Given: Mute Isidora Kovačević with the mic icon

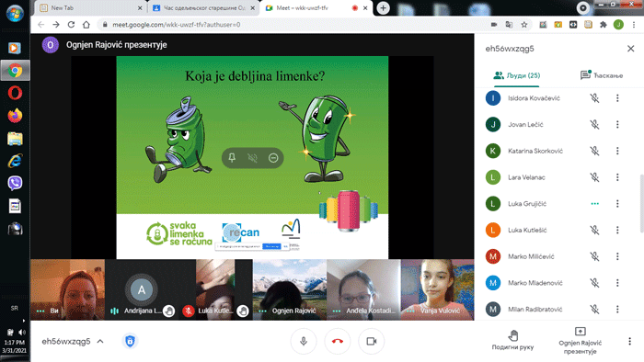Looking at the screenshot, I should pos(594,98).
